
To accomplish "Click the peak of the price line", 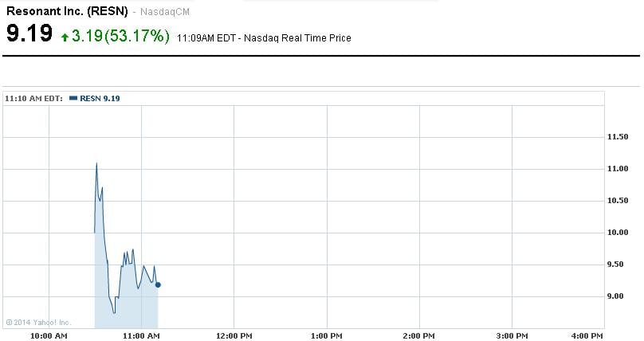I will pyautogui.click(x=96, y=163).
